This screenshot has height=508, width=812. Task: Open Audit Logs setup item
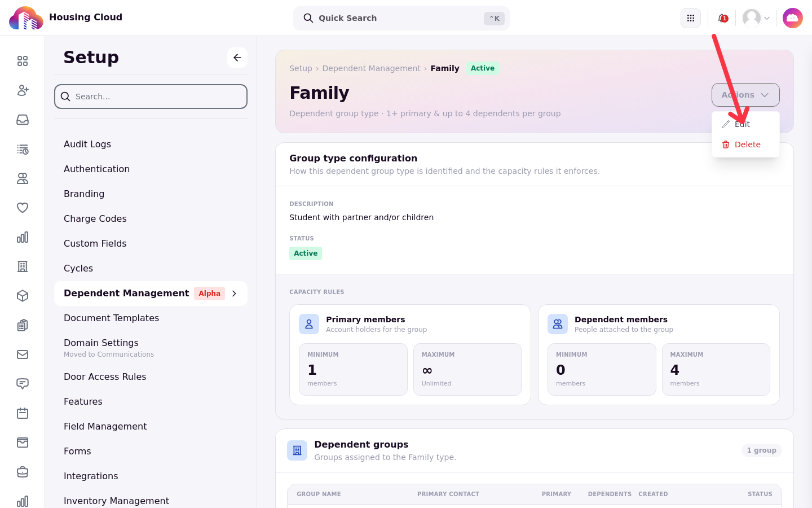pos(151,144)
